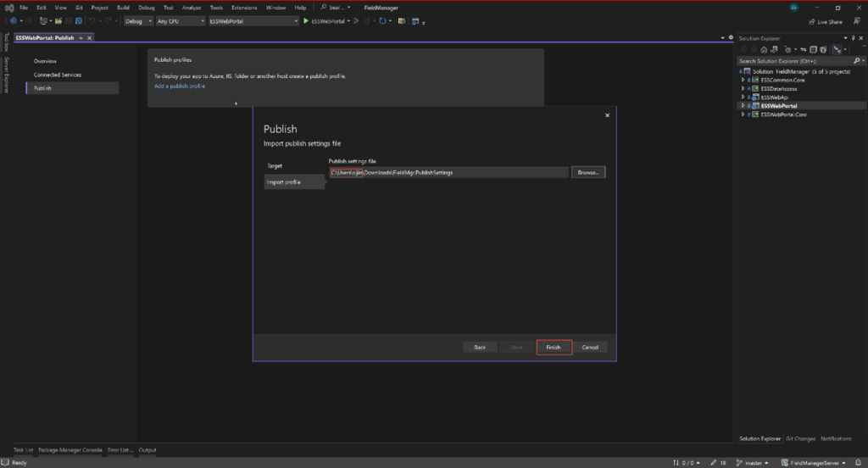Open the dropdown arrow beside Start ESSWebPortal

(x=348, y=21)
